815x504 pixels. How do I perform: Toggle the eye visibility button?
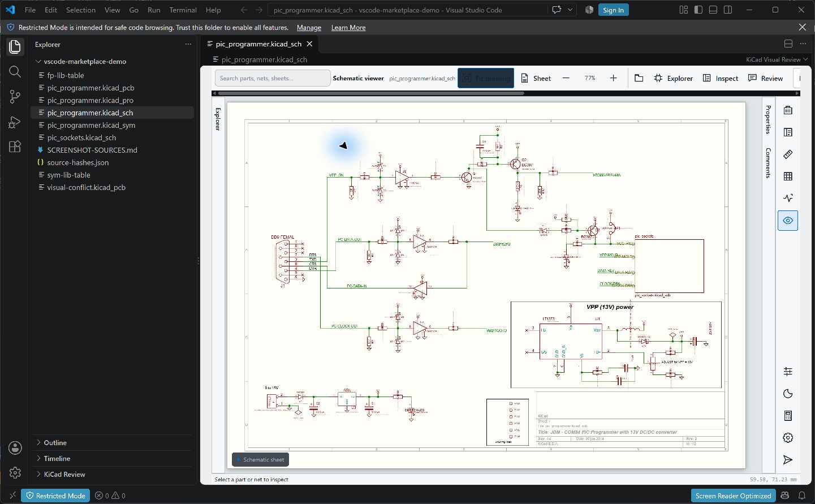pos(788,221)
